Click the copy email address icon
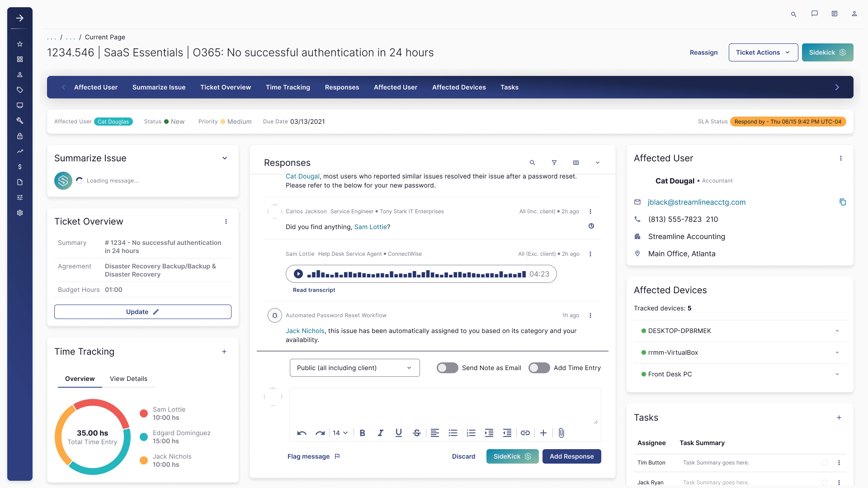This screenshot has height=488, width=868. [843, 202]
